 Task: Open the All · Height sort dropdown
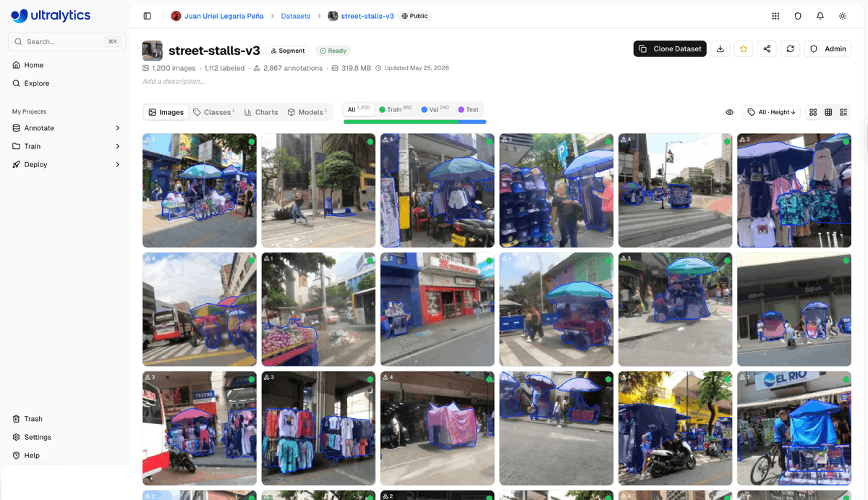(x=771, y=112)
